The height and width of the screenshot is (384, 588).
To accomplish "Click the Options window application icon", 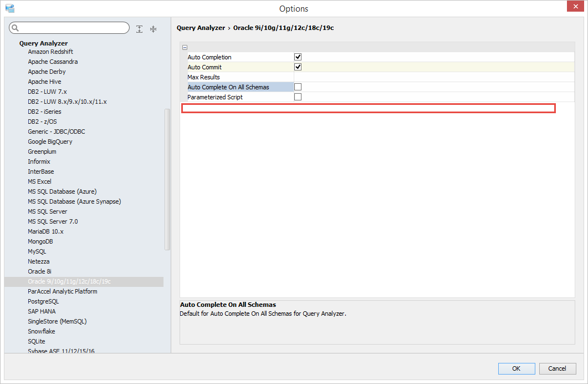I will pyautogui.click(x=9, y=8).
